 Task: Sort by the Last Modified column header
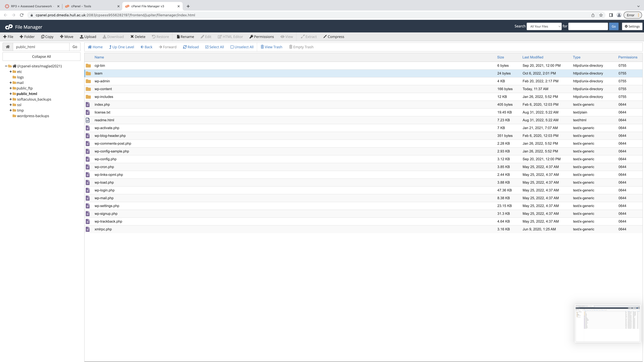(x=533, y=57)
